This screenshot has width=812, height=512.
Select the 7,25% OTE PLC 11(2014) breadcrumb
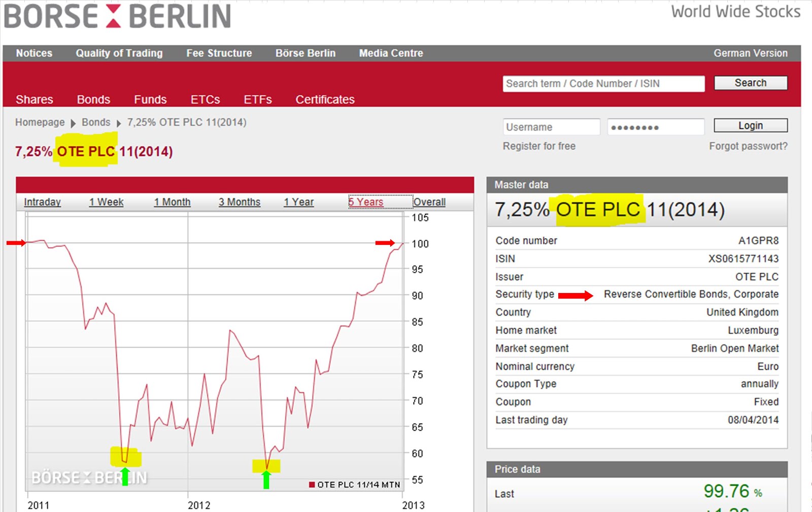187,122
